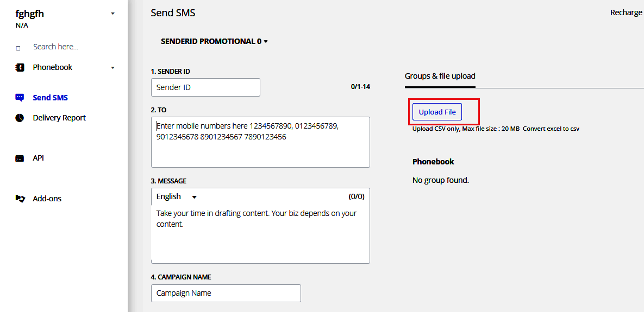Expand the fghgfh account dropdown arrow

[113, 14]
